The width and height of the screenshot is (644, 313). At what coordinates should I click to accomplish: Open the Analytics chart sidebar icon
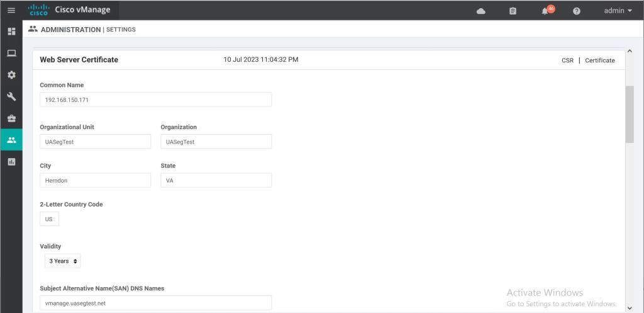tap(11, 162)
